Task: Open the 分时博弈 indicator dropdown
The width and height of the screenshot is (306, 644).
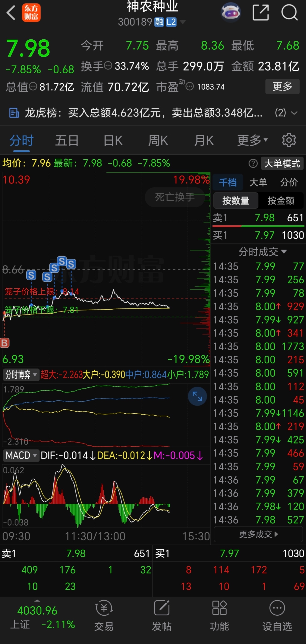Action: coord(21,375)
